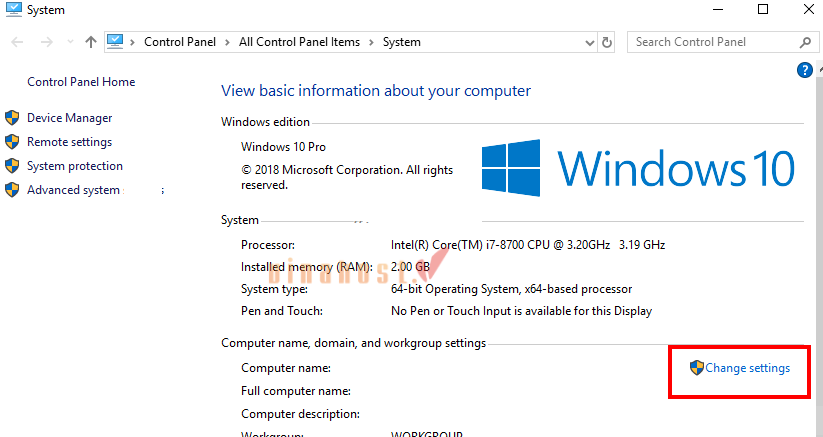Click the search magnifier icon
Image resolution: width=823 pixels, height=437 pixels.
tap(805, 42)
